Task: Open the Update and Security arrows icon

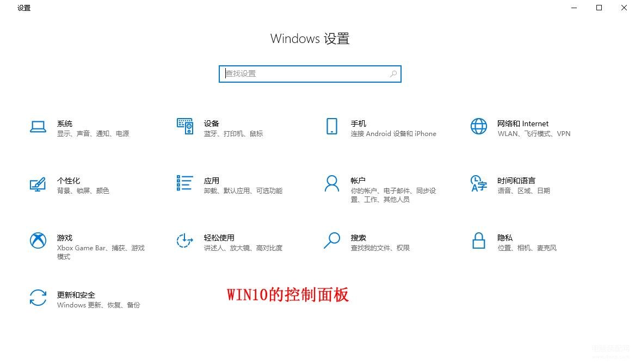Action: [x=38, y=298]
